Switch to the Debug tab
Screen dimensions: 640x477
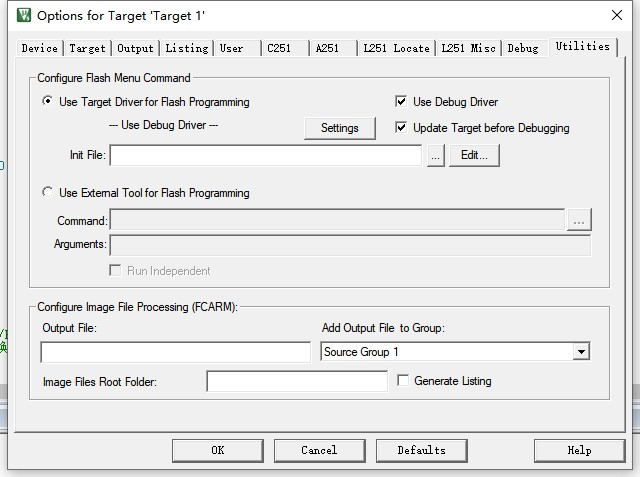click(525, 48)
